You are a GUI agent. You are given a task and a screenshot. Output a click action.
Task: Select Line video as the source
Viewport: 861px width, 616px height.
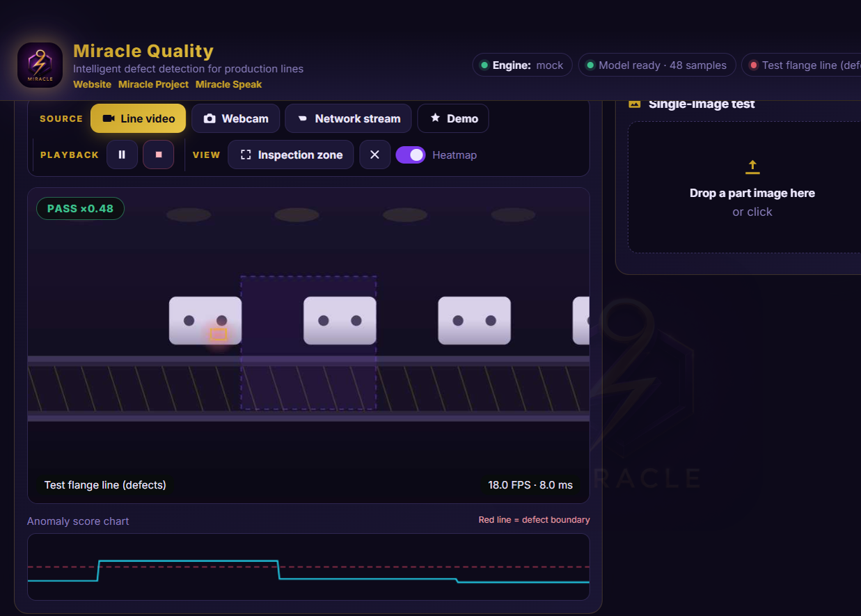[x=139, y=118]
